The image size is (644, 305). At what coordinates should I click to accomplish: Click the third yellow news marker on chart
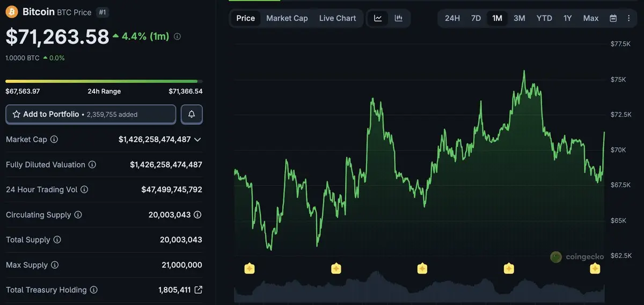tap(422, 268)
